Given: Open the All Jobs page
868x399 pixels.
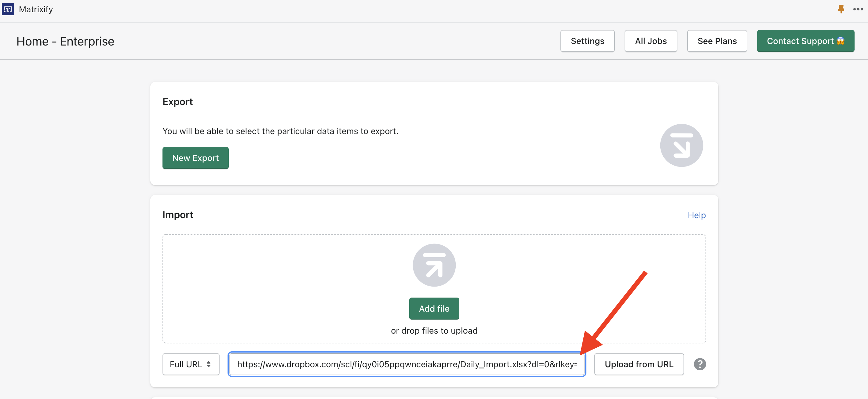Looking at the screenshot, I should point(650,41).
